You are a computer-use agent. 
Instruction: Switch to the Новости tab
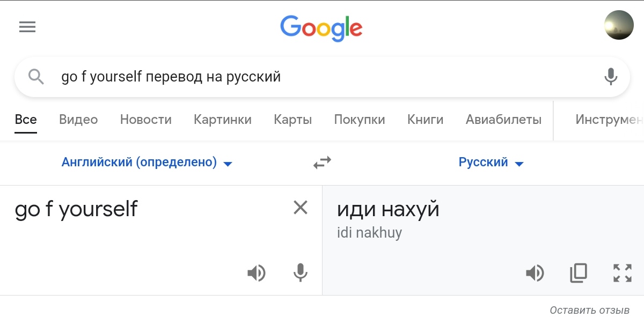[145, 120]
